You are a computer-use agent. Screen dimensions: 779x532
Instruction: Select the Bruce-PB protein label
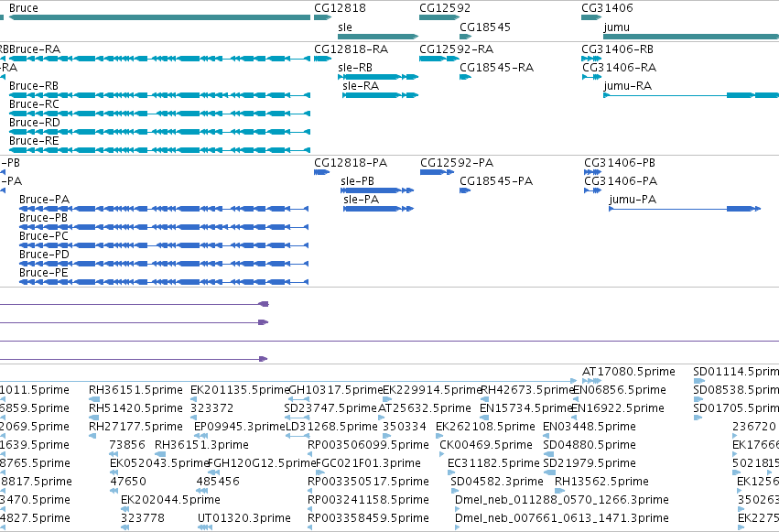(x=43, y=218)
